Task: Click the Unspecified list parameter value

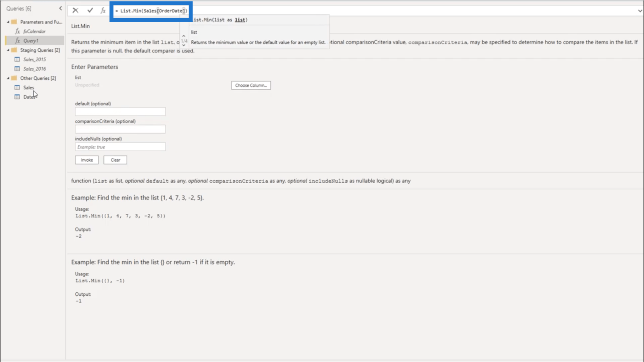Action: click(x=87, y=85)
